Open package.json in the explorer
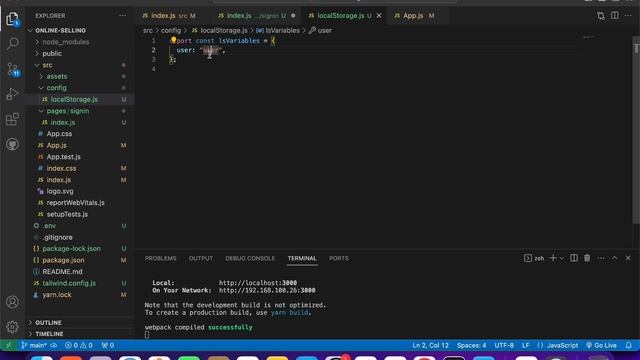Image resolution: width=640 pixels, height=360 pixels. (63, 260)
